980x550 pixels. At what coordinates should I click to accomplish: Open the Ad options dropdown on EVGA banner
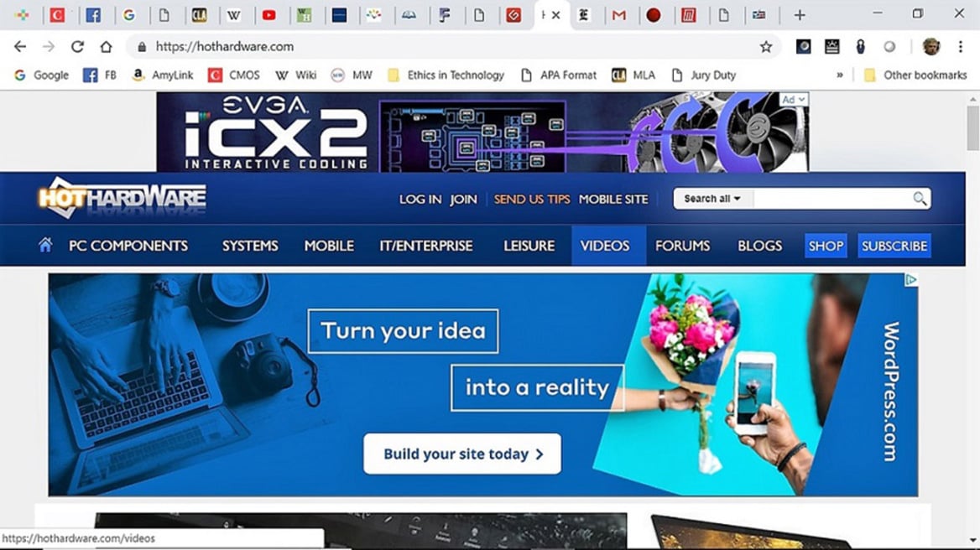pos(793,99)
